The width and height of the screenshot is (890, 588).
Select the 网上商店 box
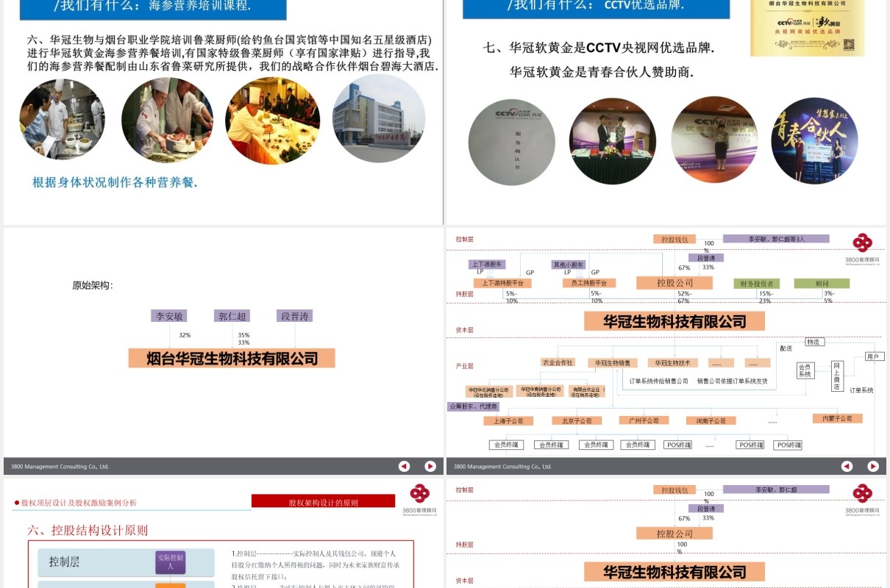tap(837, 376)
